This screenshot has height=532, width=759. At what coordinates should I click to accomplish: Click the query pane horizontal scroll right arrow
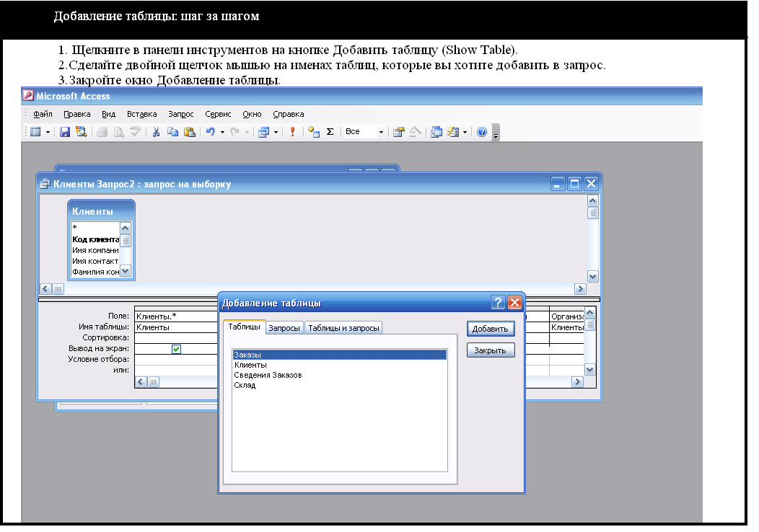580,289
